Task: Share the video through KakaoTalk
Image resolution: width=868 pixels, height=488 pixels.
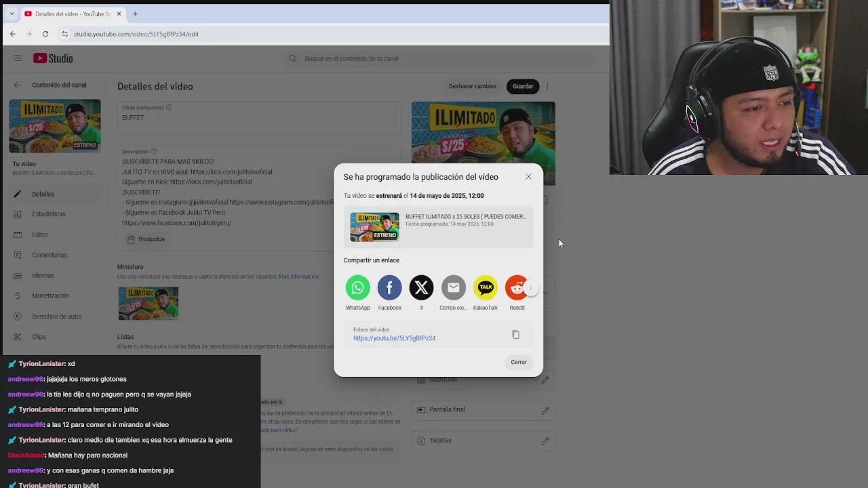Action: (x=485, y=287)
